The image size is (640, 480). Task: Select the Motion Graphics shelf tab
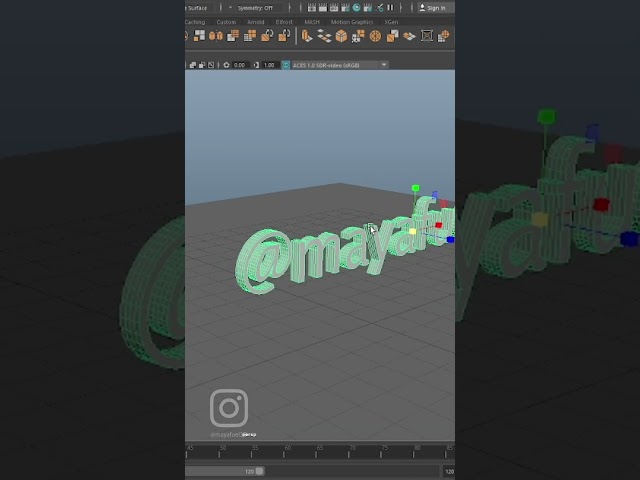(352, 22)
